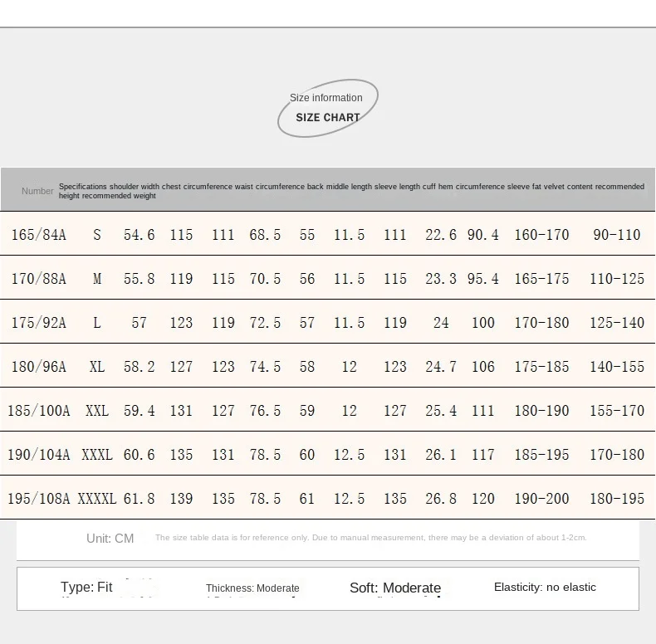Click recommended height 190-200
Viewport: 656px width, 644px height.
tap(541, 499)
